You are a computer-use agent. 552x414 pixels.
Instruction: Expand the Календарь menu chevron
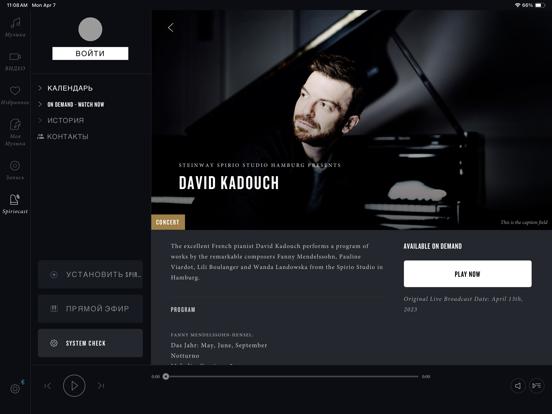pos(40,88)
